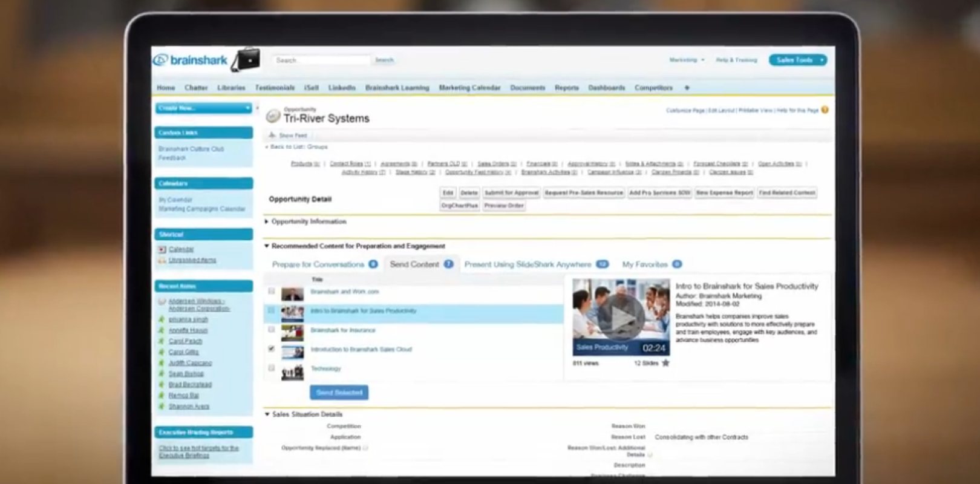
Task: Open the Brainshark for Insurance thumbnail
Action: [292, 333]
